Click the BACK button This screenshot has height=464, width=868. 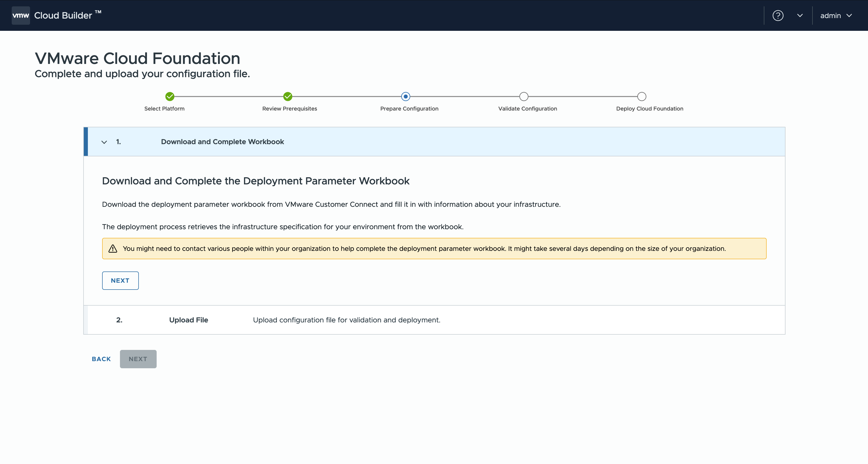[x=101, y=359]
